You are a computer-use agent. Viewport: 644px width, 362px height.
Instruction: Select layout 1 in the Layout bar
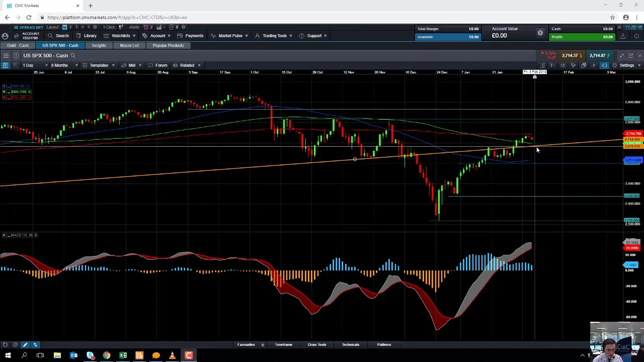pyautogui.click(x=64, y=27)
